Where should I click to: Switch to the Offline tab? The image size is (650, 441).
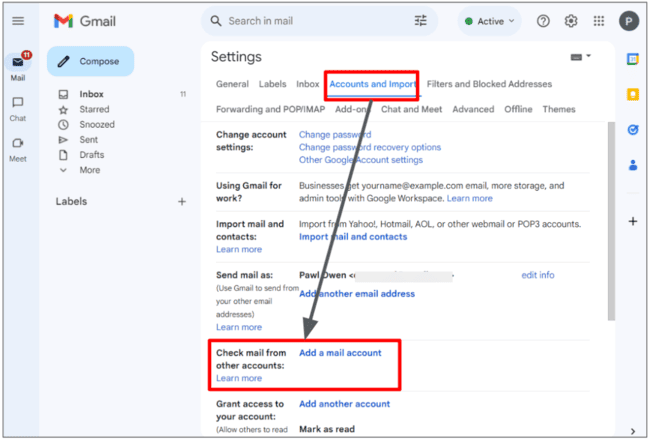(518, 109)
